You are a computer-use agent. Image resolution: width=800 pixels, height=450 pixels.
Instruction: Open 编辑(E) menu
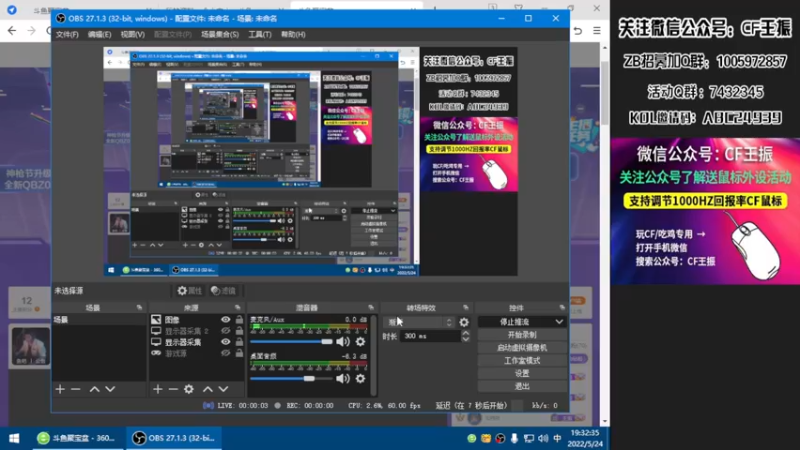pyautogui.click(x=99, y=35)
